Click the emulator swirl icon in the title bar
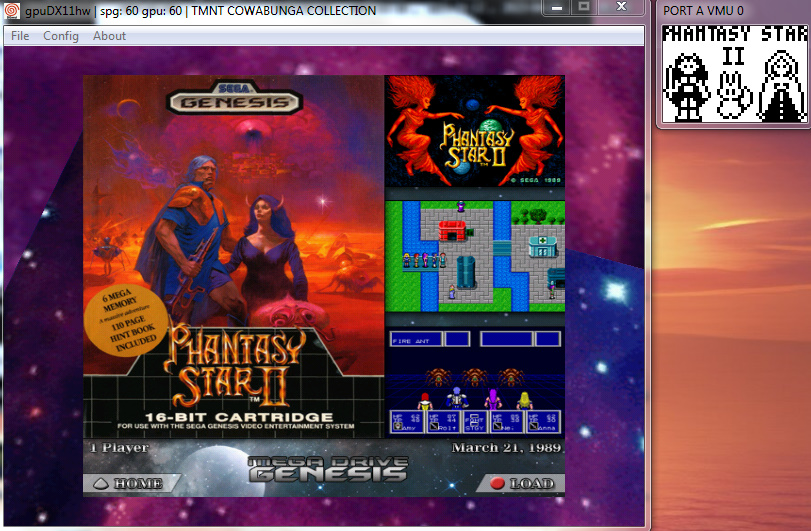This screenshot has width=811, height=531. 11,10
